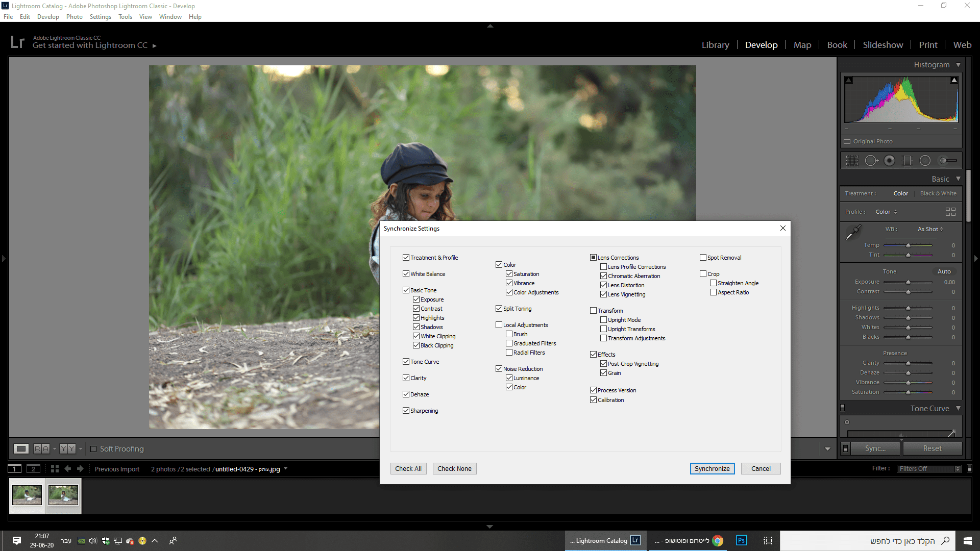Select the Crop Overlay tool
This screenshot has width=980, height=551.
pyautogui.click(x=852, y=161)
